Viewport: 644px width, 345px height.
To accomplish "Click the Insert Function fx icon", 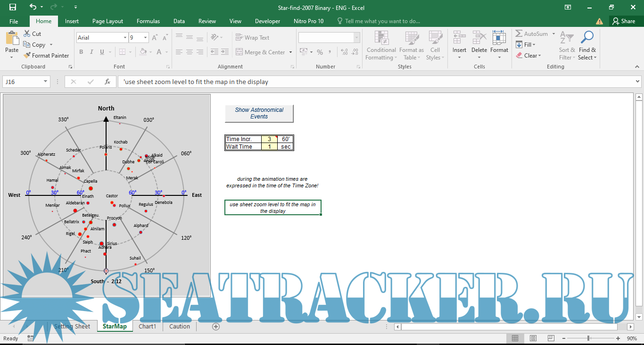I will pyautogui.click(x=107, y=82).
